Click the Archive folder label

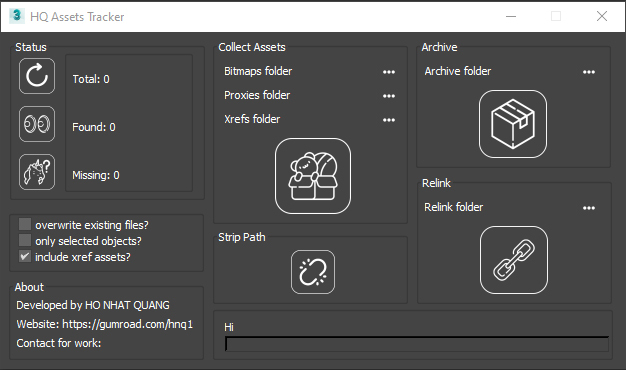458,71
